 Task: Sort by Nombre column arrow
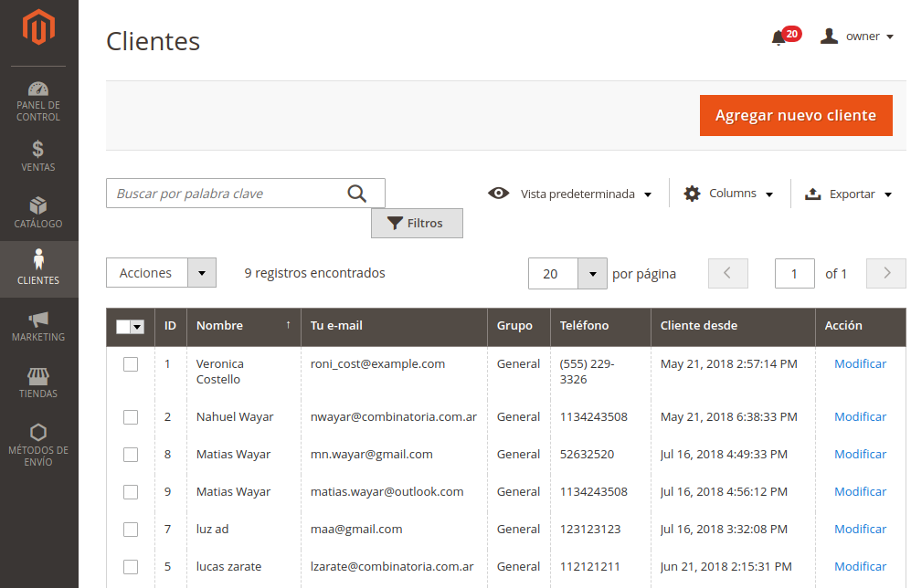point(288,325)
